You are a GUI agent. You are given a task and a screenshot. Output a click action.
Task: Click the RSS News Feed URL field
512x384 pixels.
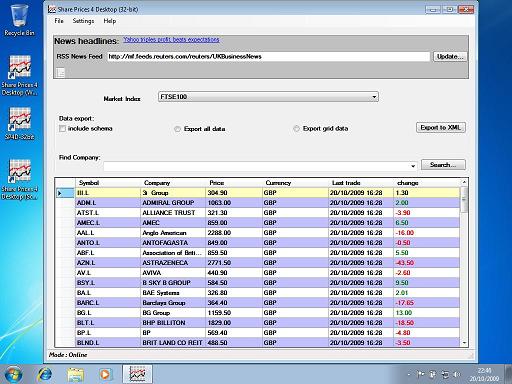pos(268,57)
